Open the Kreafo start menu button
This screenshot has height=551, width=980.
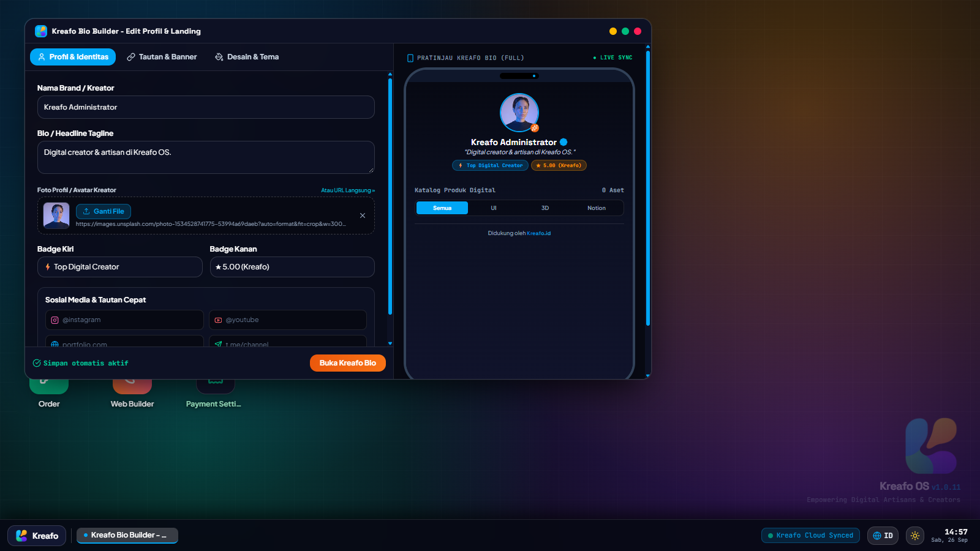pyautogui.click(x=37, y=536)
